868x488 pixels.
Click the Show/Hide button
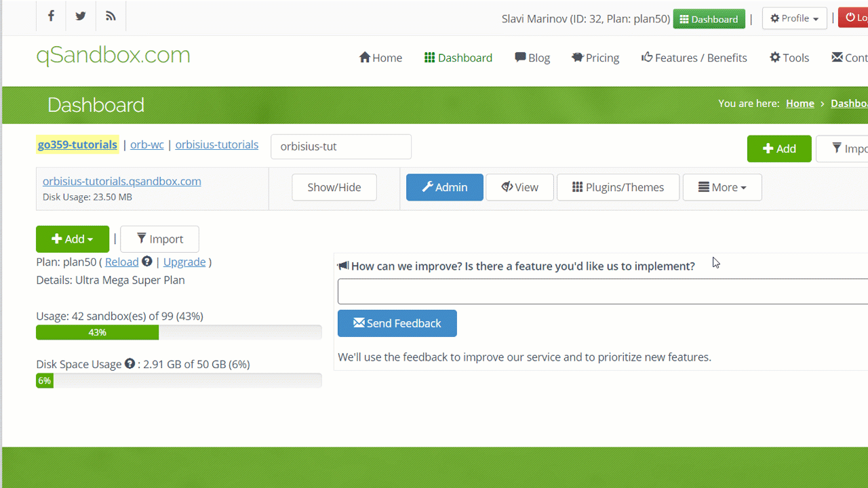[334, 187]
